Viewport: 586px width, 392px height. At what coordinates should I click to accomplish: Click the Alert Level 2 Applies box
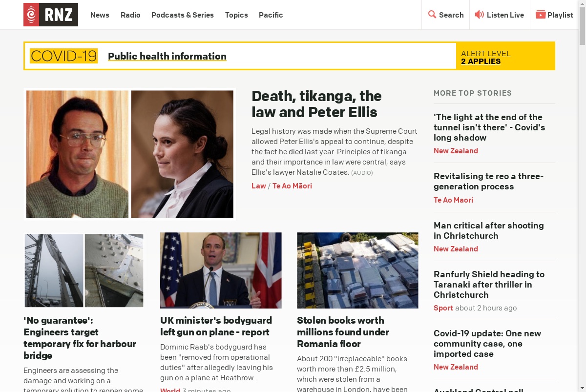point(505,56)
